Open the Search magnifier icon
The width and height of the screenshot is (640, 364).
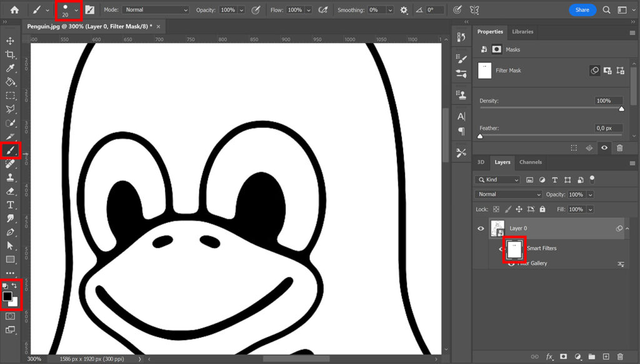point(606,10)
